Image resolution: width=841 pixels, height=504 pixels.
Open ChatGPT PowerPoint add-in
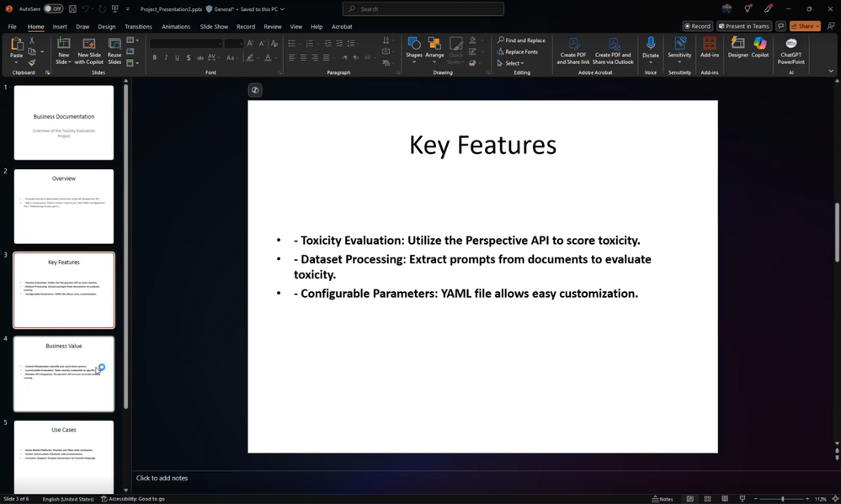tap(790, 50)
